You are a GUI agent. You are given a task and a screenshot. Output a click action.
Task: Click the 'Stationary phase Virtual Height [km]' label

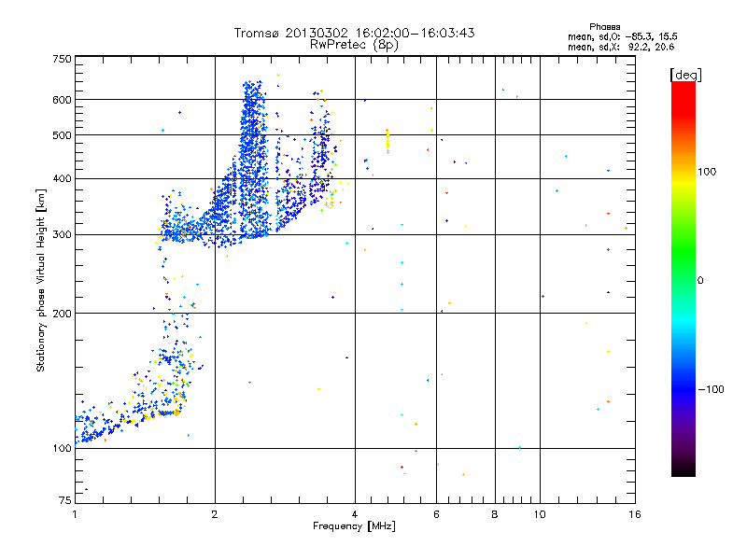tap(41, 280)
